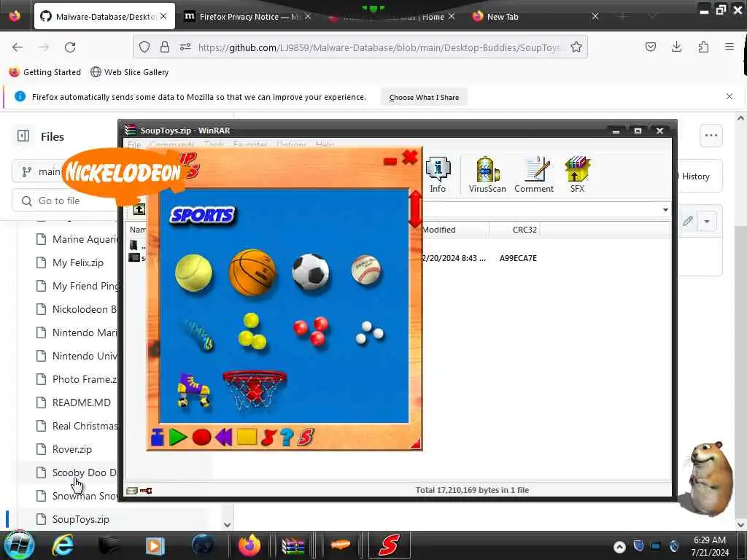Viewport: 747px width, 560px height.
Task: Click the Firefox address bar URL
Action: click(x=379, y=47)
